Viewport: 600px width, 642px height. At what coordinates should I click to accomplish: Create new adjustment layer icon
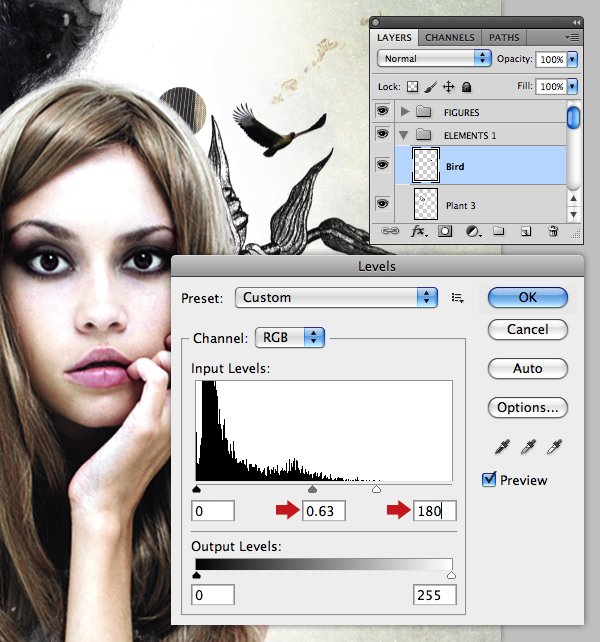[473, 232]
